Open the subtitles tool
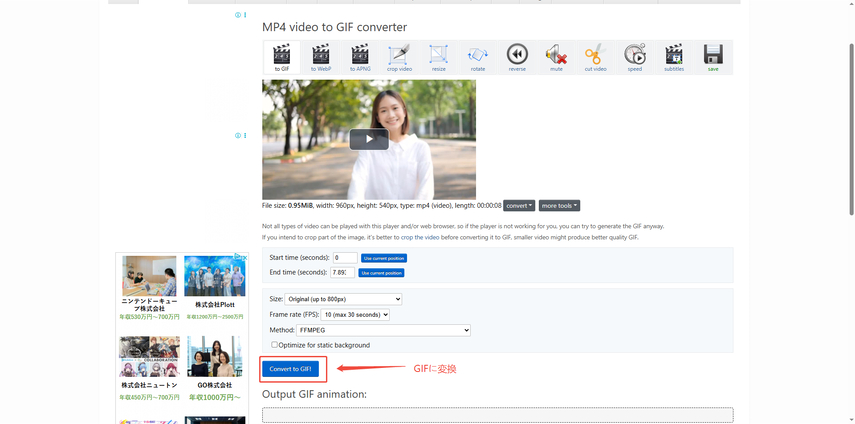Screen dimensions: 855x424 (x=674, y=57)
